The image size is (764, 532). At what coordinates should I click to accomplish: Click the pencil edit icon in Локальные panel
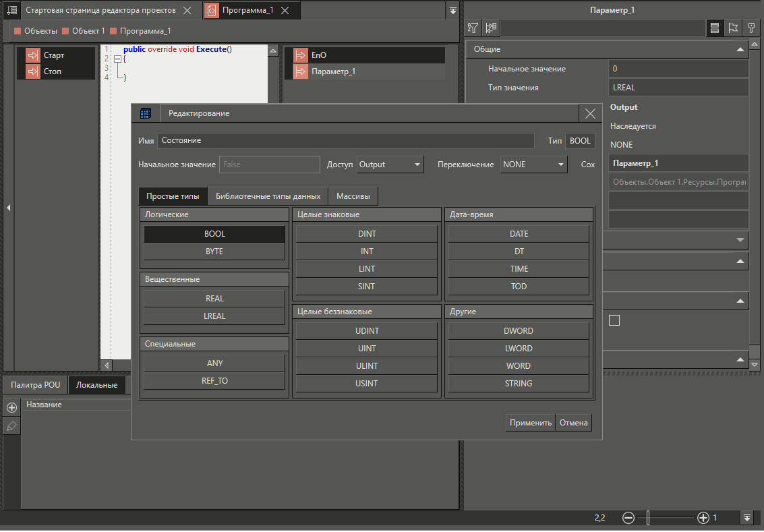[11, 426]
